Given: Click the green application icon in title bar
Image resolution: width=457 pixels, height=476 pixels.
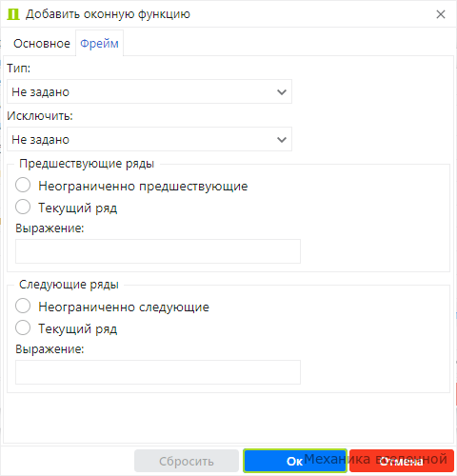Looking at the screenshot, I should tap(13, 14).
